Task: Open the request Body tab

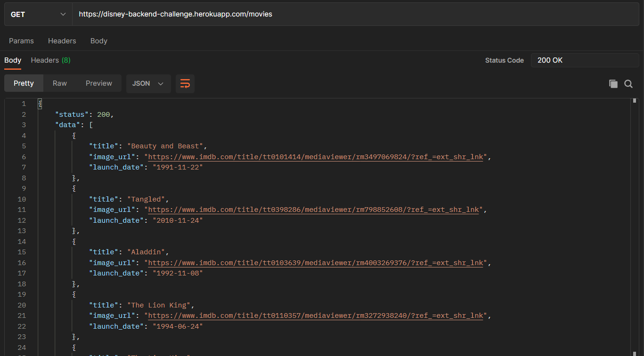Action: click(99, 41)
